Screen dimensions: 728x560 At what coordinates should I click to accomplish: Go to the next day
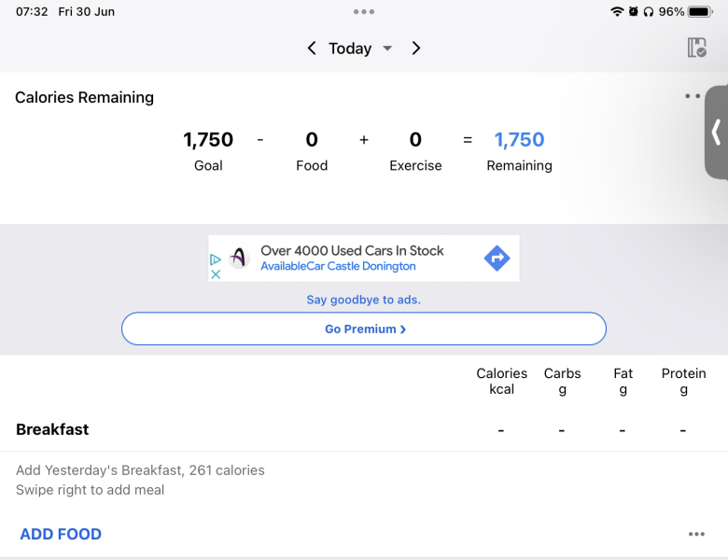pos(416,49)
